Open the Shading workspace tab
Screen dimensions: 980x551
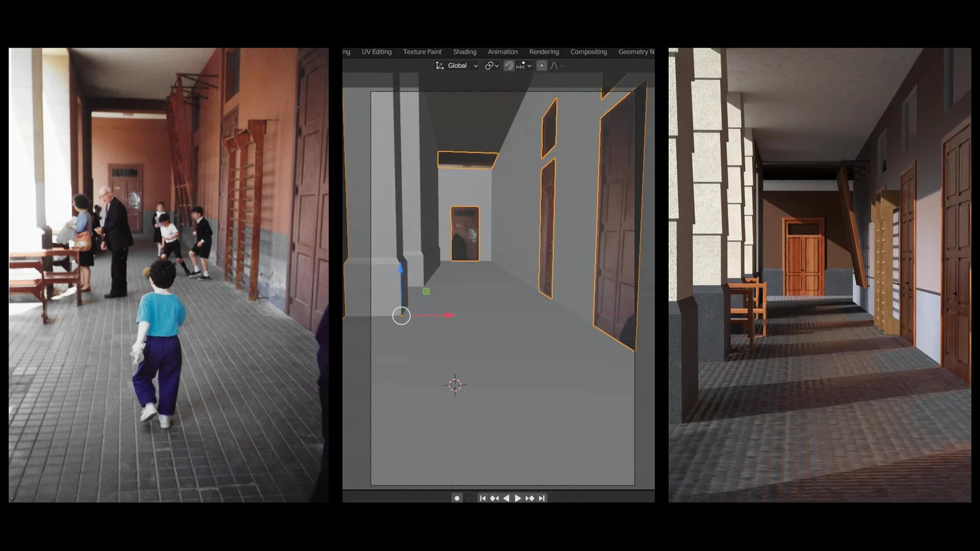[x=464, y=52]
